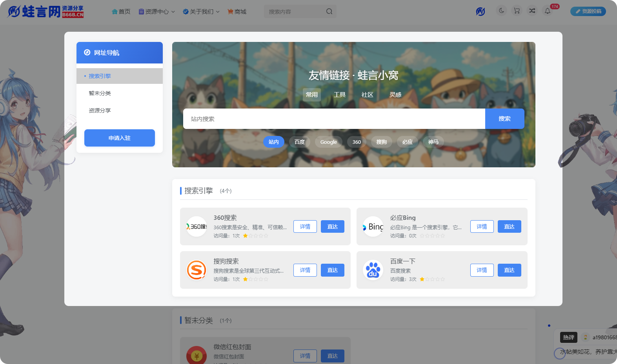The image size is (617, 364).
Task: Click the 微信红包封面 red envelope icon
Action: click(x=197, y=355)
